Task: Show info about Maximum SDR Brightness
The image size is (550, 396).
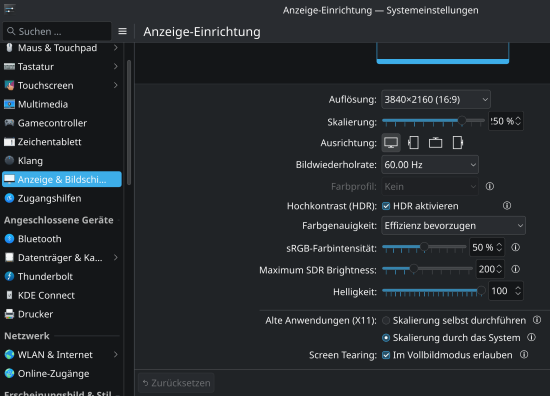Action: (x=515, y=269)
